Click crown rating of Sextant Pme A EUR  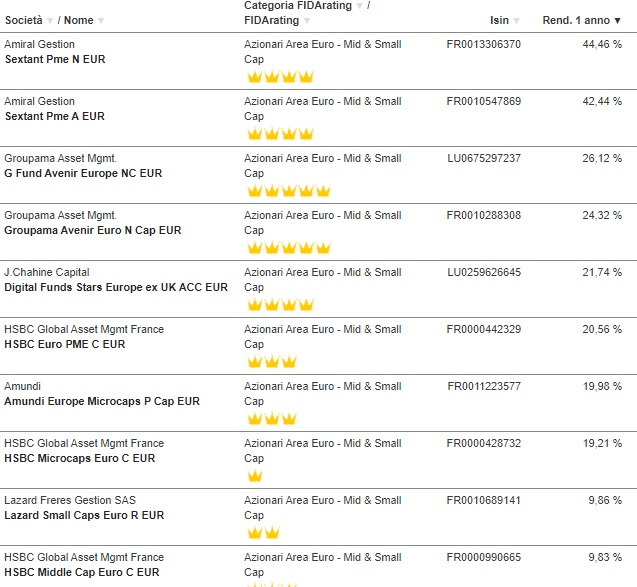(x=280, y=134)
